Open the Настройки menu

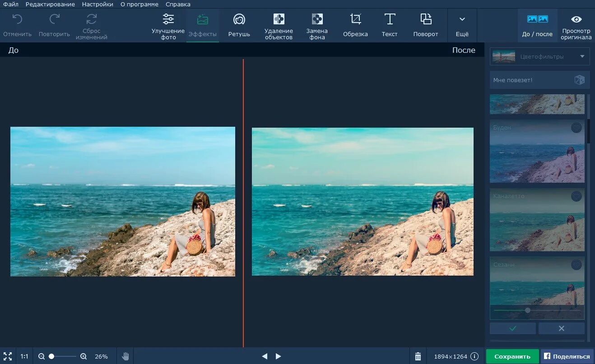98,4
